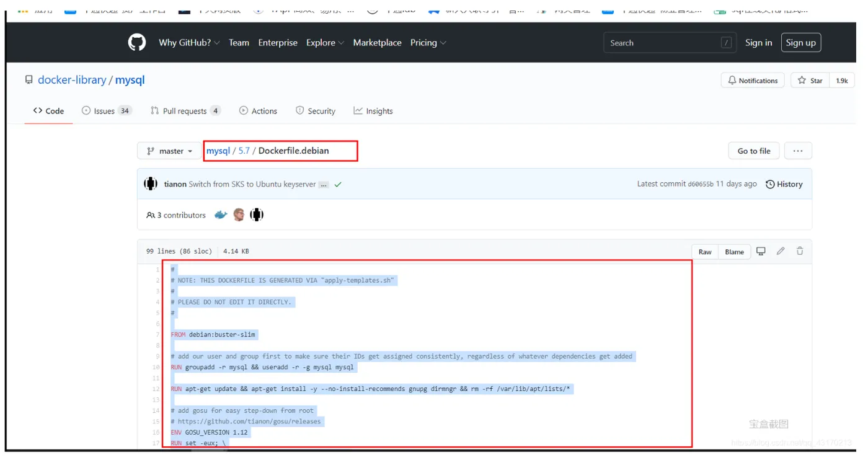
Task: Click the slash shortcut icon in search
Action: tap(726, 43)
